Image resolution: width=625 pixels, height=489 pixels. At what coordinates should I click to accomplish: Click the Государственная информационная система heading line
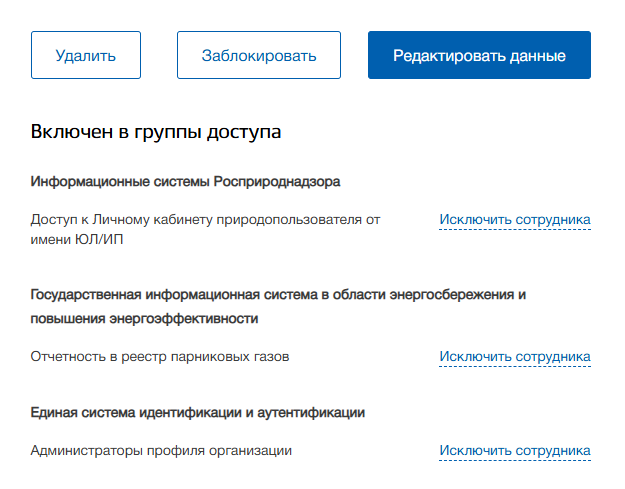click(x=278, y=295)
